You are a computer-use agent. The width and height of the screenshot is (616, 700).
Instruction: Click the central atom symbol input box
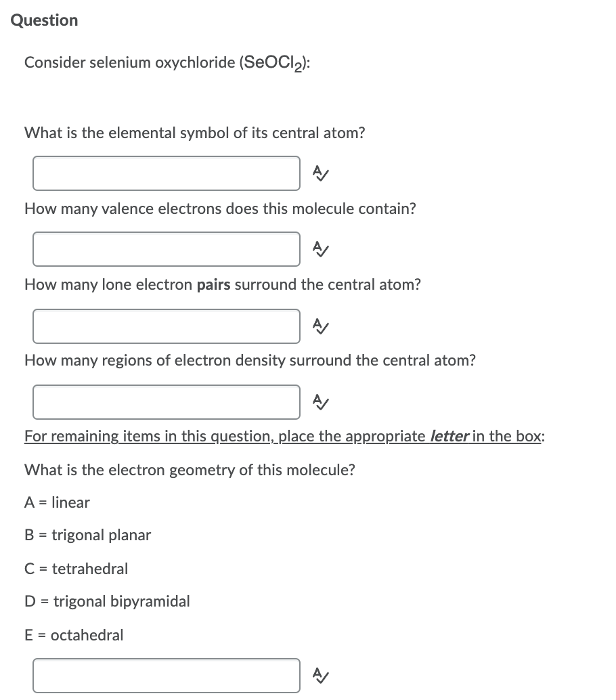(x=166, y=173)
